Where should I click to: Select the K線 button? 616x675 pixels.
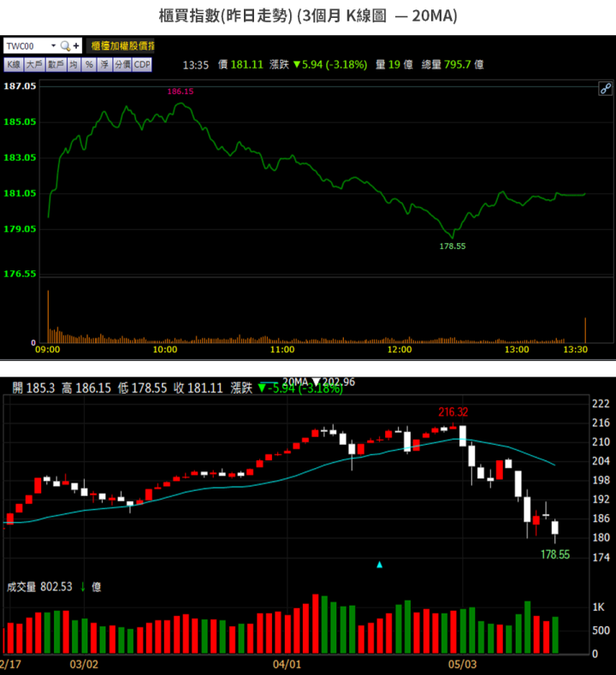(14, 64)
